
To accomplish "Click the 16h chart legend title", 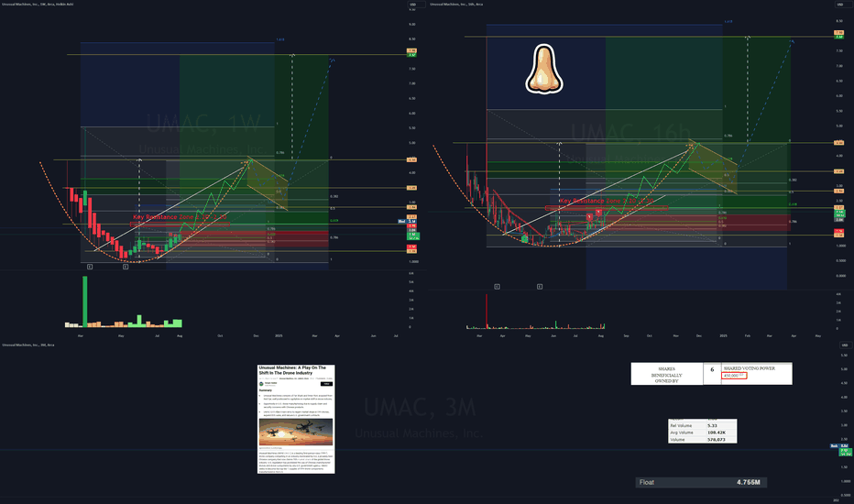I will point(456,5).
